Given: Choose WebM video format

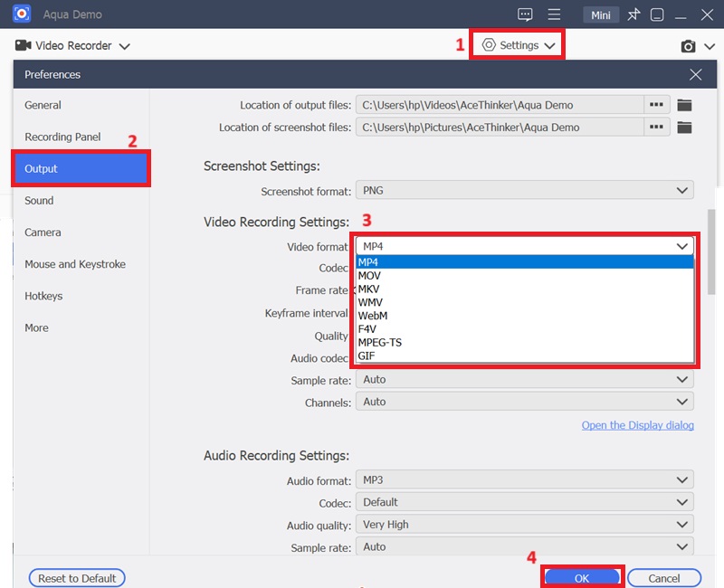Looking at the screenshot, I should [525, 316].
